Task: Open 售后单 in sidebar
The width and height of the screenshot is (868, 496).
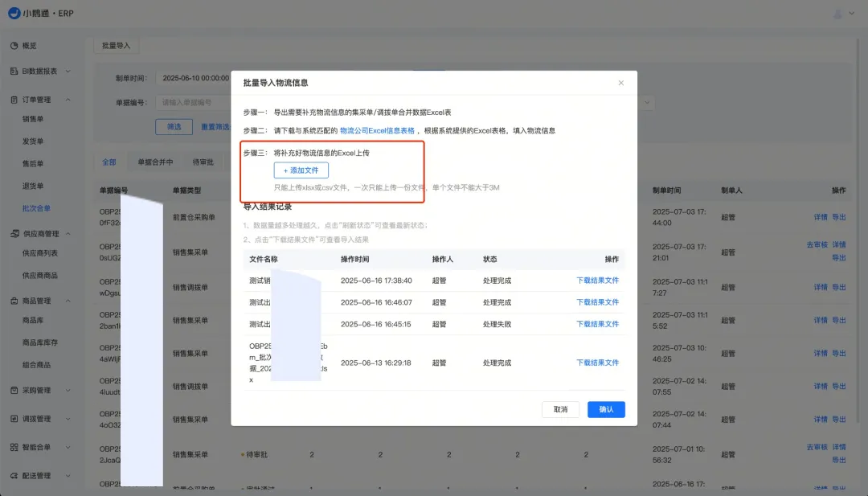Action: click(x=33, y=164)
